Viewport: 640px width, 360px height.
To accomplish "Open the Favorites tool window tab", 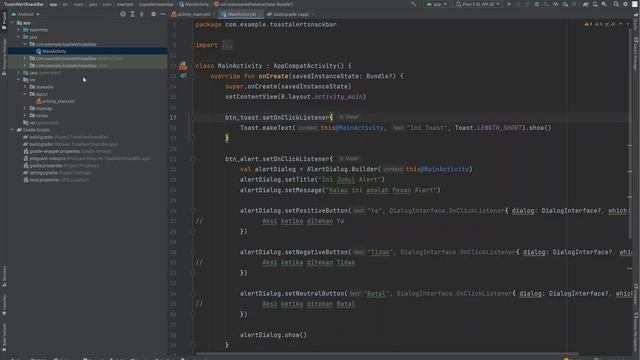I will (x=4, y=305).
